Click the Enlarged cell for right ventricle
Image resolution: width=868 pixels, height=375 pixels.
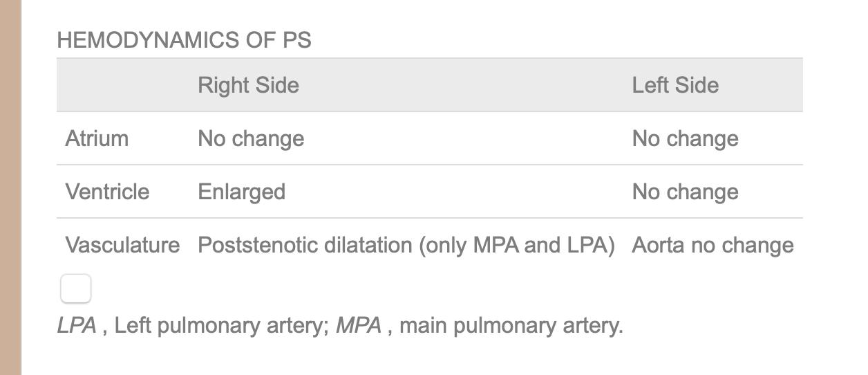point(241,192)
